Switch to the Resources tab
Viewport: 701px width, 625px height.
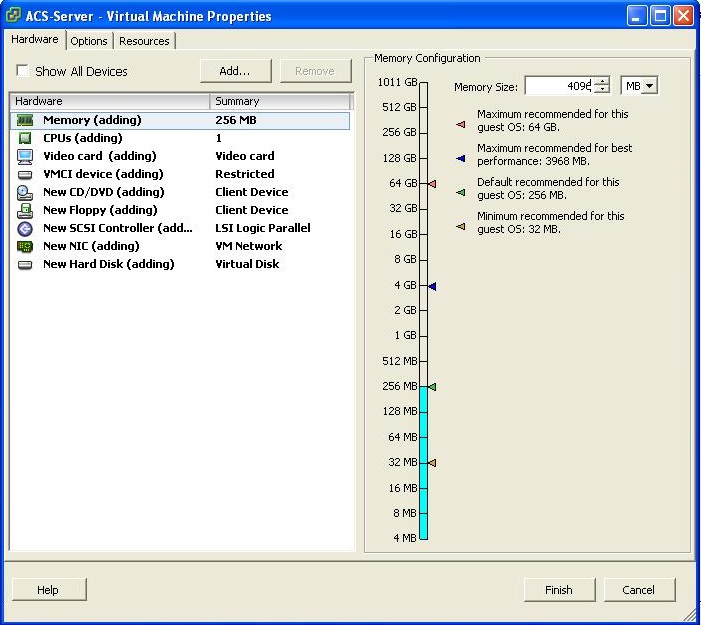(x=144, y=41)
